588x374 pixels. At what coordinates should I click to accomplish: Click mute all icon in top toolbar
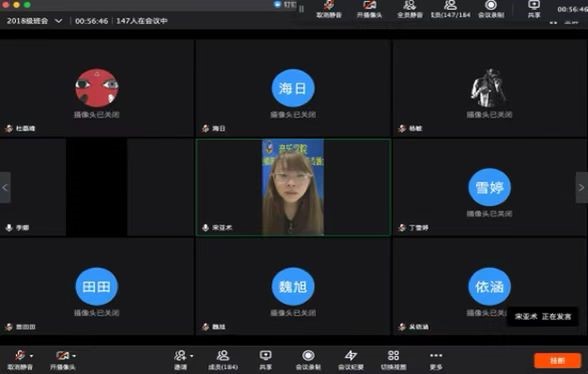410,9
